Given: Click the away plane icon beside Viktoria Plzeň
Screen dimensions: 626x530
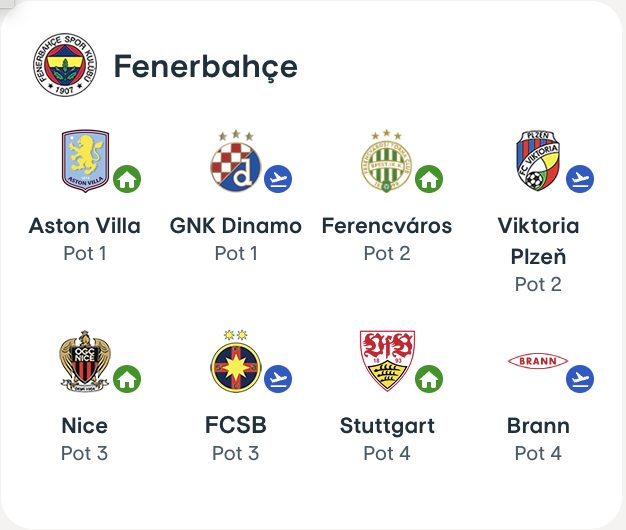Looking at the screenshot, I should (x=580, y=179).
